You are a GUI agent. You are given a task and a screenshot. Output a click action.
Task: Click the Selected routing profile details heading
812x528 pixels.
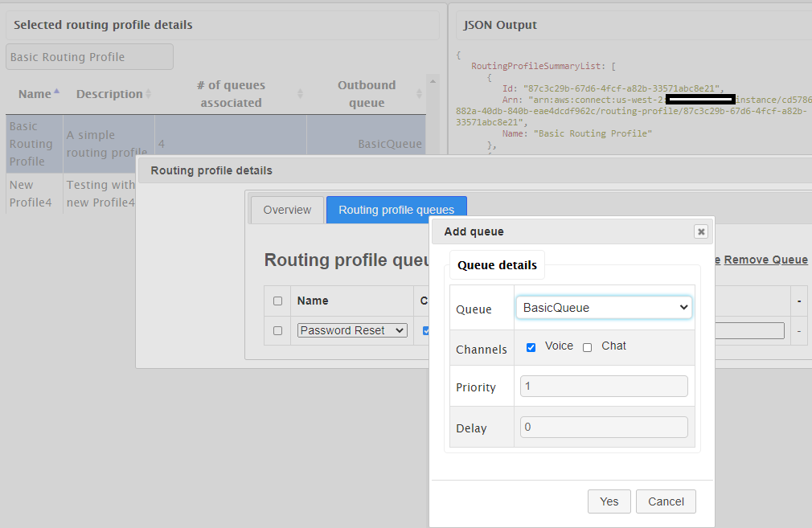(x=103, y=25)
